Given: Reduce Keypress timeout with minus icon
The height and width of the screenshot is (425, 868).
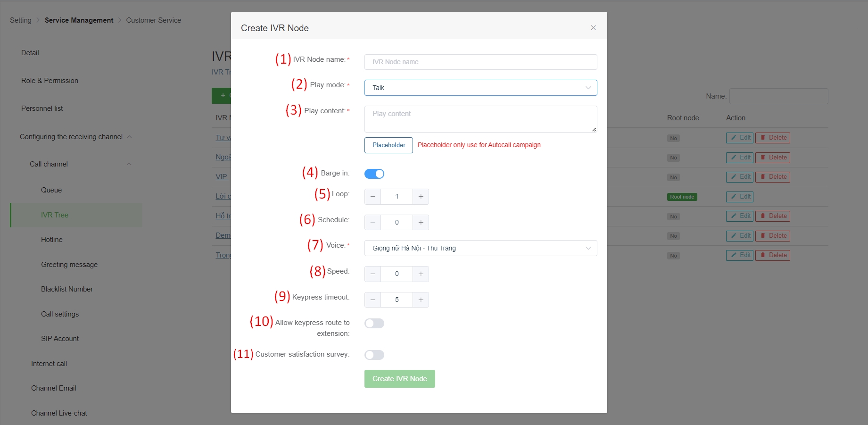Looking at the screenshot, I should 373,300.
